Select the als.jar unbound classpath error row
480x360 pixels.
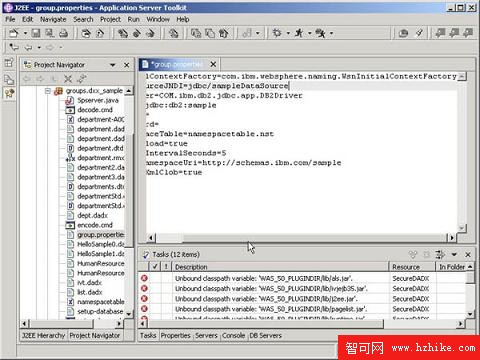(302, 279)
